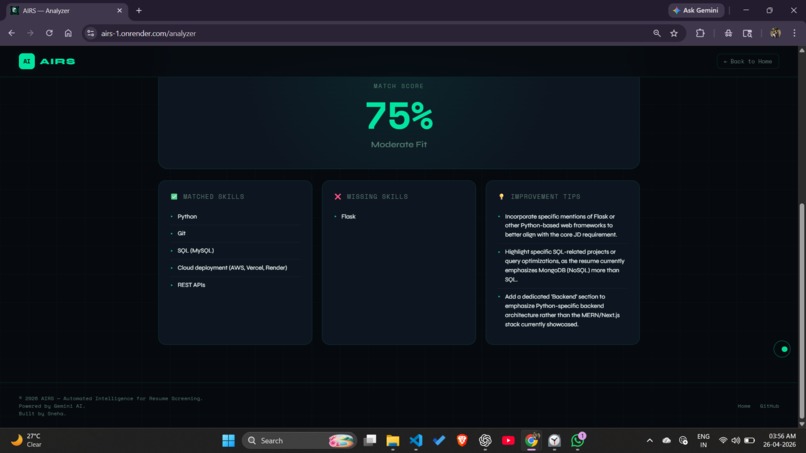Click the OneDrive cloud tray icon
806x453 pixels.
667,441
